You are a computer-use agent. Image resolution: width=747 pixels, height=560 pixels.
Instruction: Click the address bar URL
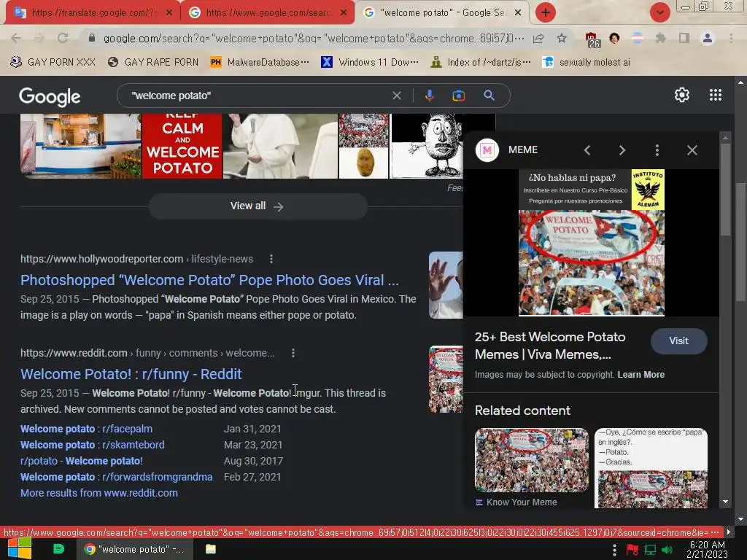coord(314,38)
